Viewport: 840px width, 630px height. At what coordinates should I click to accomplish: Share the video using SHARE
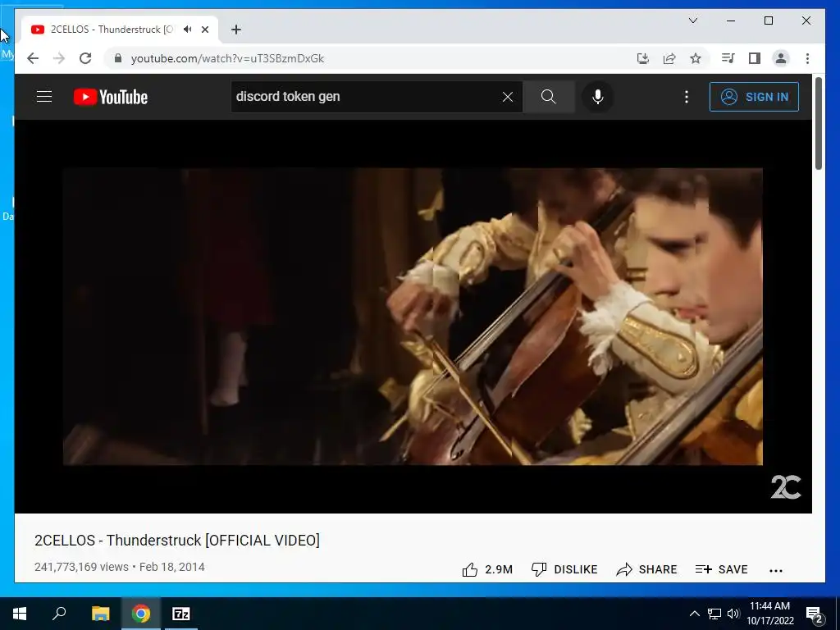[646, 569]
